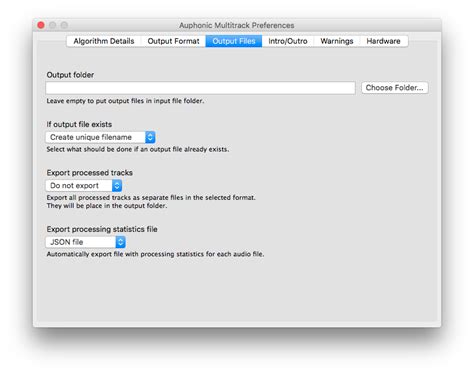Open the Create unique filename dropdown
This screenshot has height=374, width=474.
click(x=100, y=137)
